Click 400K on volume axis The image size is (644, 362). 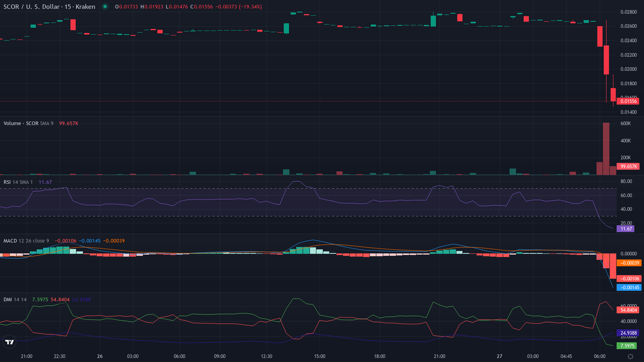tap(627, 141)
